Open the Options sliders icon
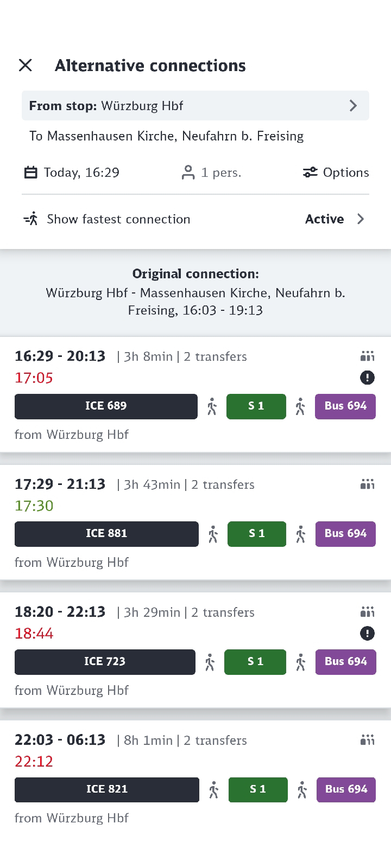 [310, 173]
